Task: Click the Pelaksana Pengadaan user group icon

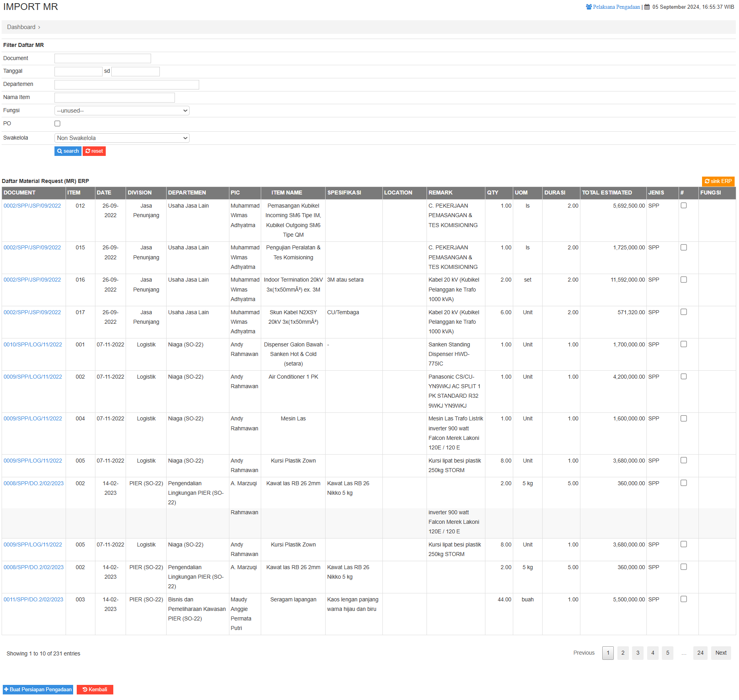Action: pyautogui.click(x=589, y=7)
